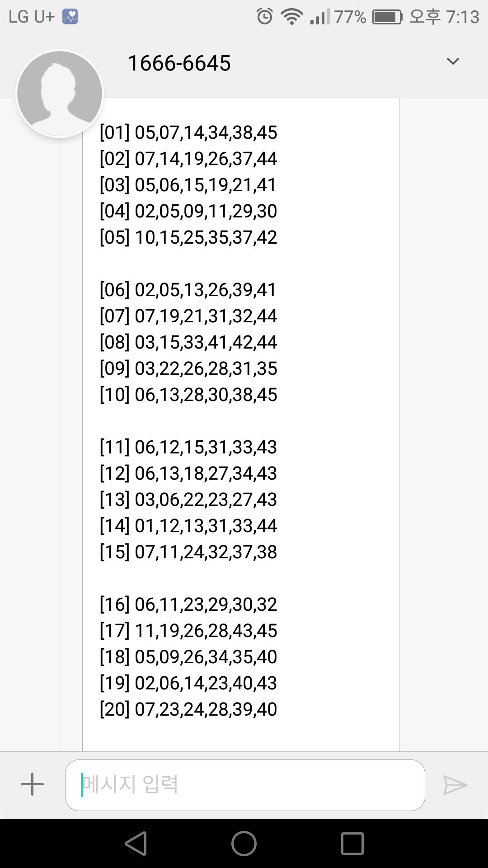The height and width of the screenshot is (868, 488).
Task: Tap line [06] 02,05,13,26,39,41
Action: 188,290
